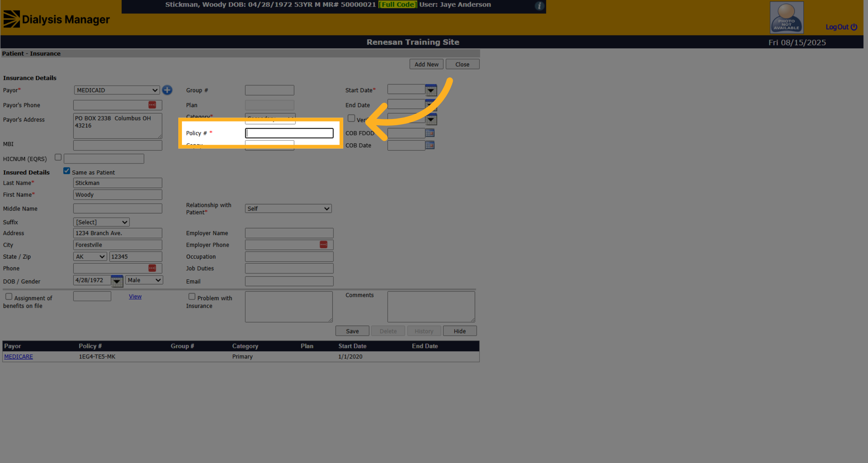Open the Start Date calendar dropdown icon
This screenshot has width=868, height=463.
[431, 90]
